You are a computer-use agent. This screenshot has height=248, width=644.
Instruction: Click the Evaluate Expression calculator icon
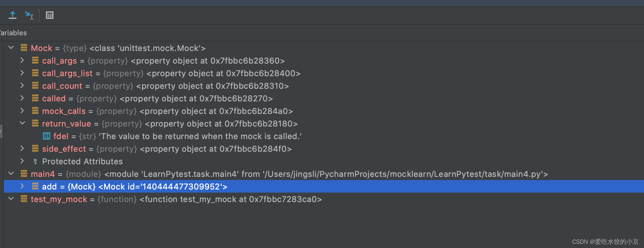coord(49,15)
